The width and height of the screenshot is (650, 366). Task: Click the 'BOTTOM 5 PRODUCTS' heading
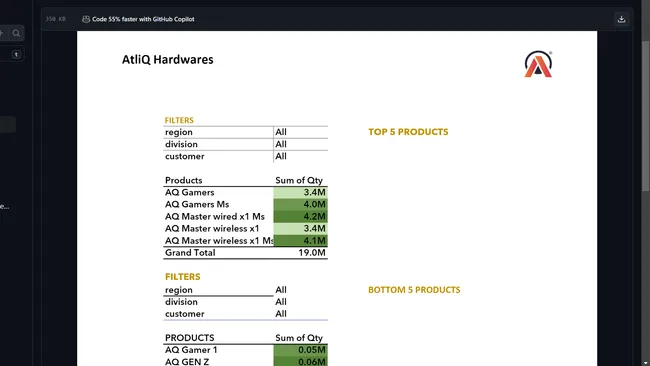tap(414, 290)
